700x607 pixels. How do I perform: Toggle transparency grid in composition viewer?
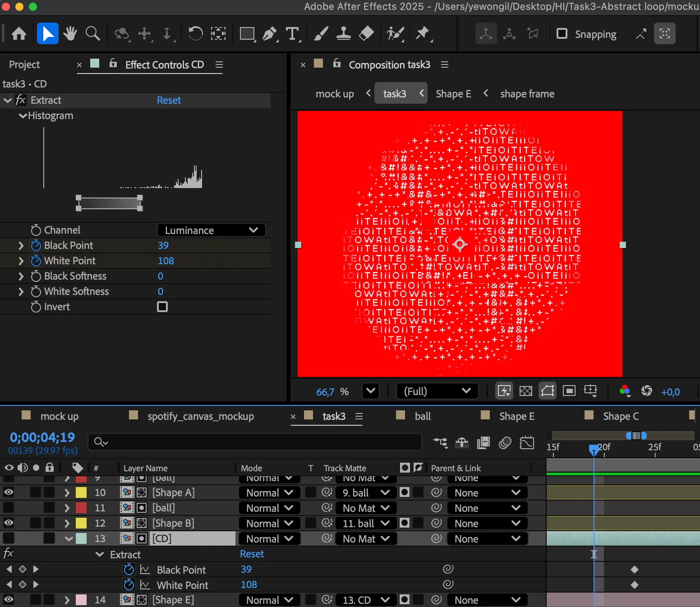pos(526,391)
